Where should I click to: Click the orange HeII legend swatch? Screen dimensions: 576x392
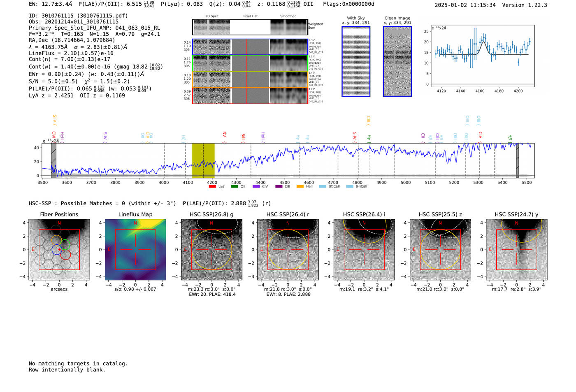pos(300,186)
